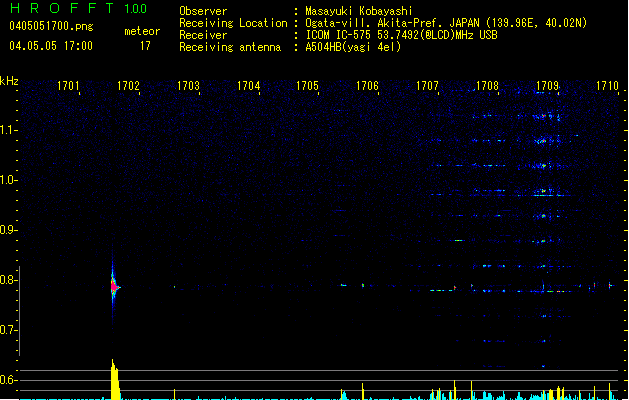The image size is (629, 400).
Task: Click the antenna value A504HB(yagi 4el)
Action: tap(353, 47)
